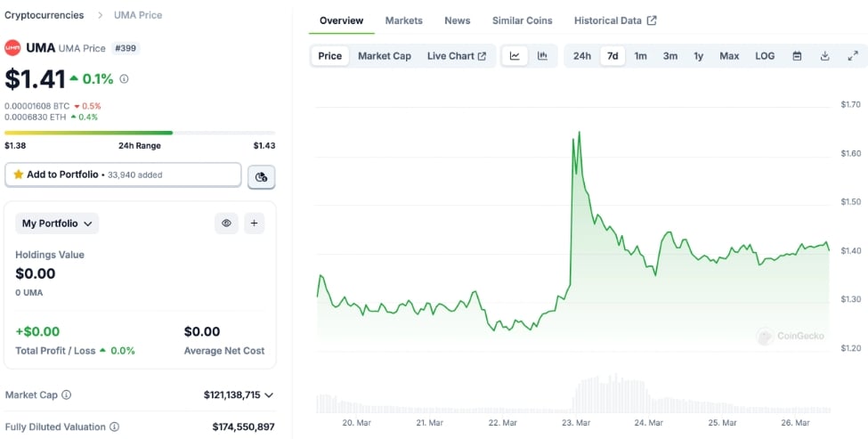Toggle LOG scale on the chart
Screen dimensions: 868x439
765,56
